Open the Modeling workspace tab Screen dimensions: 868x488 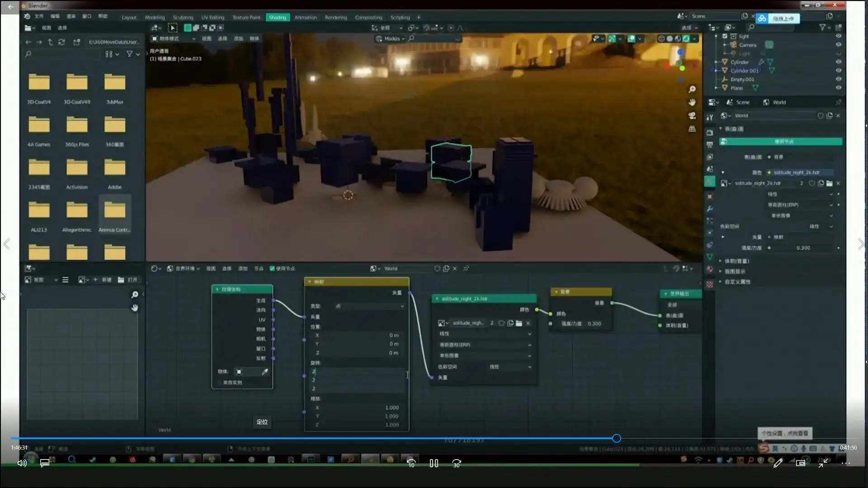click(155, 18)
